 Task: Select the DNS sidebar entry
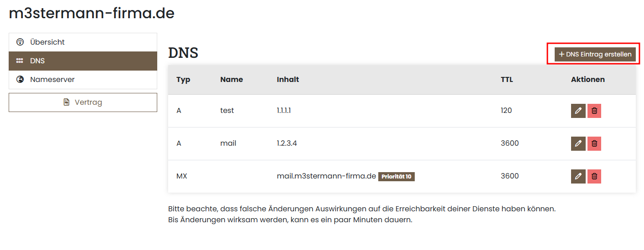coord(83,61)
